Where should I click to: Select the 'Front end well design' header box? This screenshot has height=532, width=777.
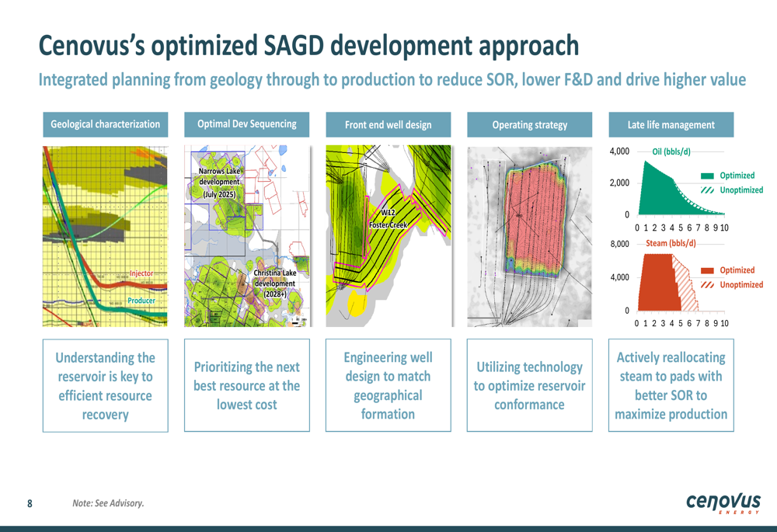pos(388,124)
